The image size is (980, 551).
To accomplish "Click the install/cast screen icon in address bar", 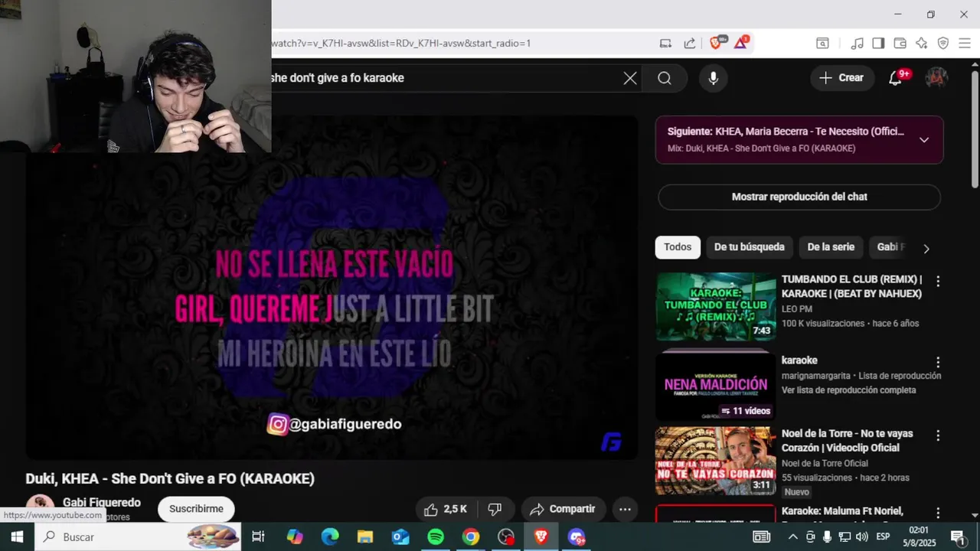I will pyautogui.click(x=666, y=43).
